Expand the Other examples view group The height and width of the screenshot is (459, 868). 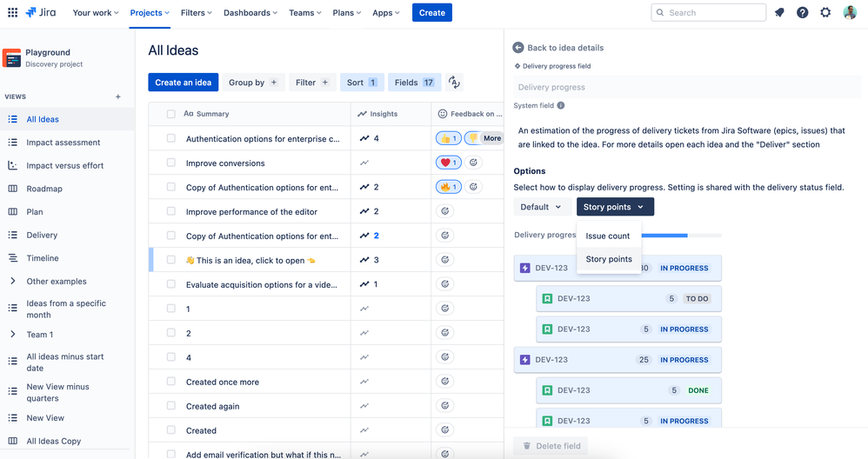12,282
